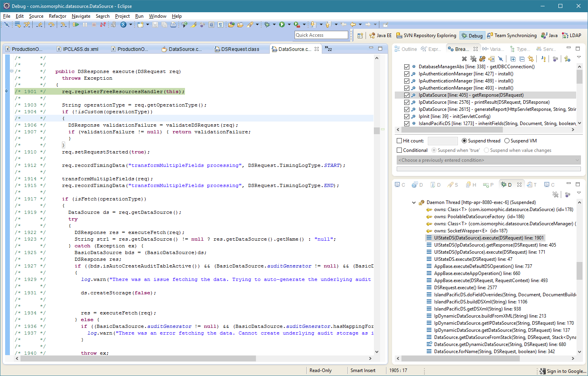Click Sign in to Google link
This screenshot has width=588, height=376.
click(x=563, y=371)
